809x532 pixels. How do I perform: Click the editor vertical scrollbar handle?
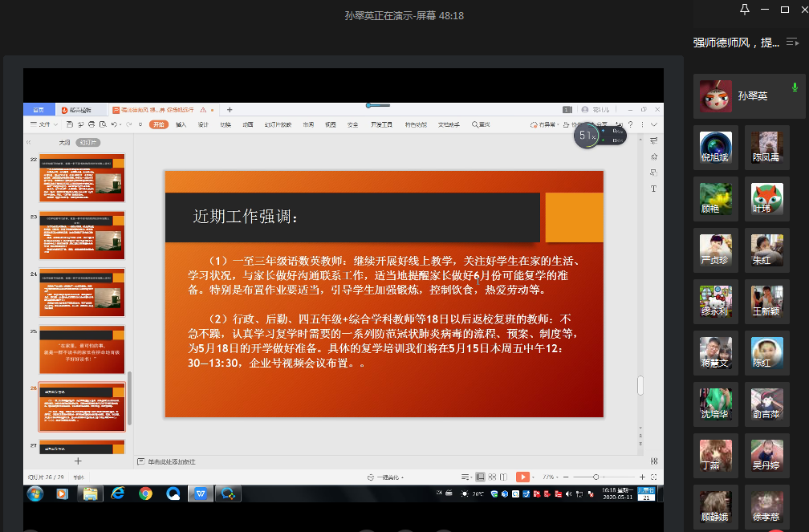[640, 385]
